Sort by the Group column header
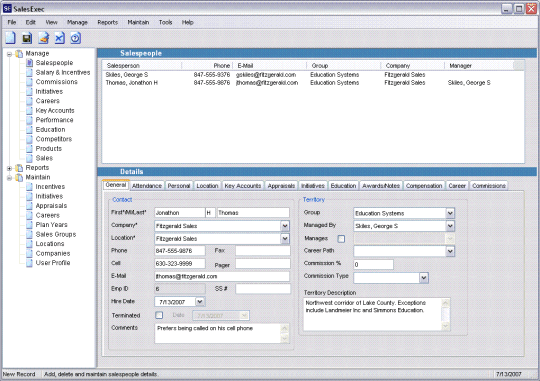Viewport: 540px width, 381px height. coord(344,65)
